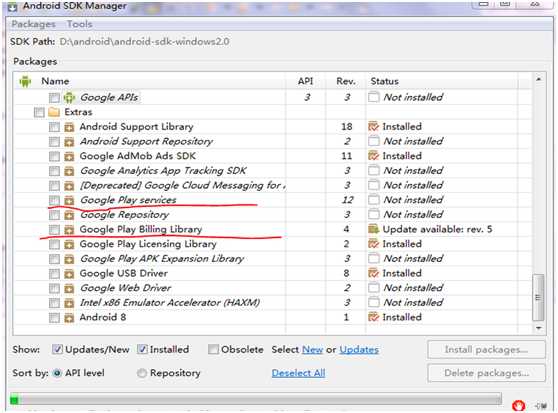Click the API column header
558x413 pixels.
(305, 81)
